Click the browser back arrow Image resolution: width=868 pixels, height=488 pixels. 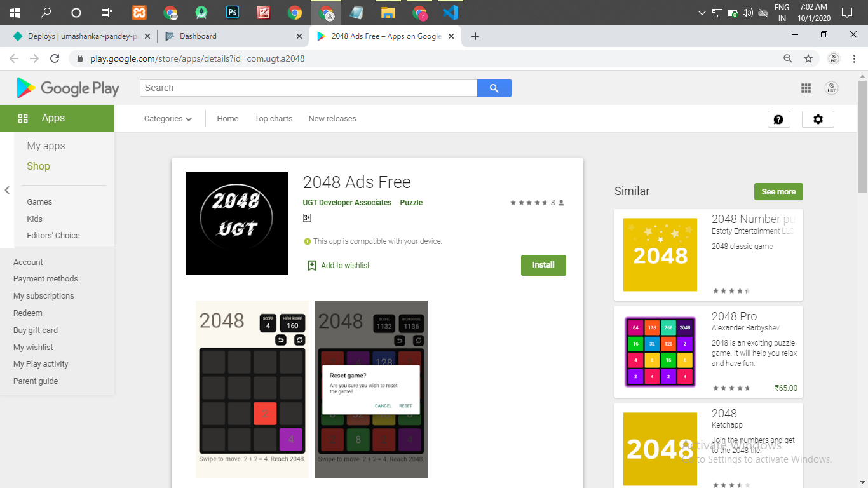point(14,58)
